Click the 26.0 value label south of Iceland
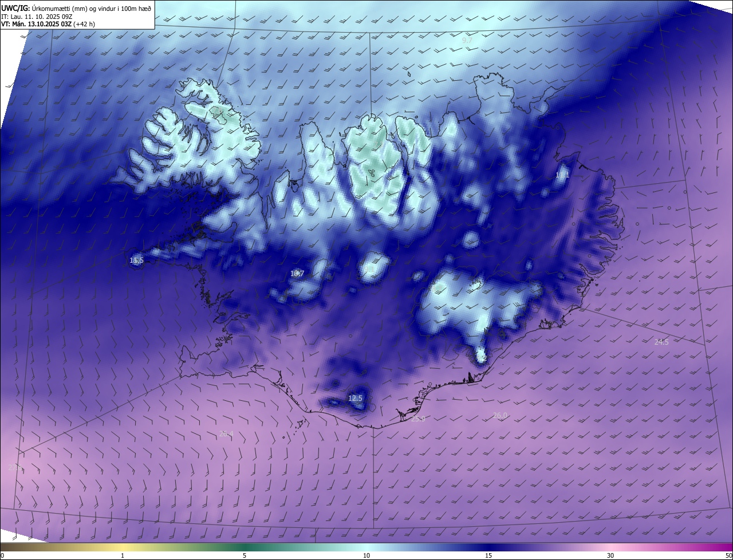Image resolution: width=733 pixels, height=560 pixels. point(500,416)
